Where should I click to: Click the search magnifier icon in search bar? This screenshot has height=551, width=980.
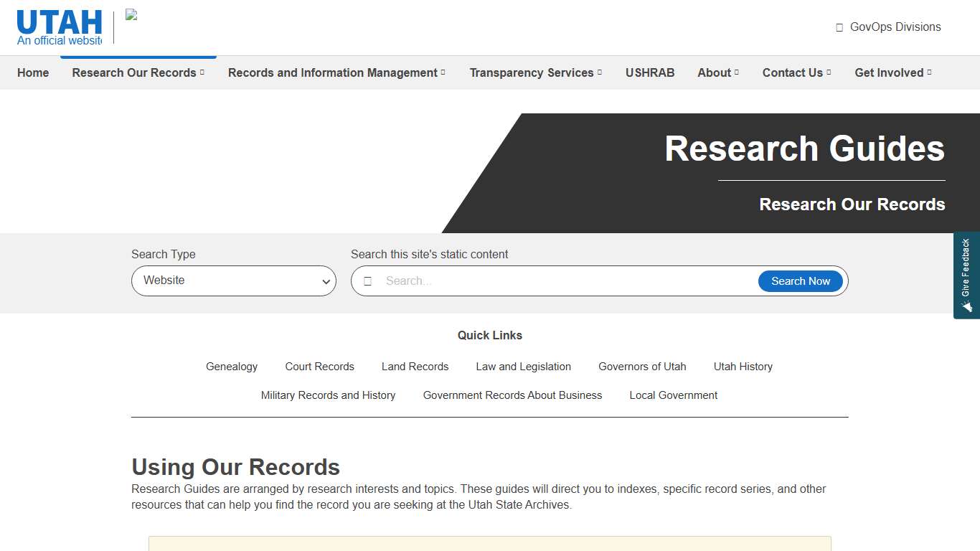(x=368, y=281)
